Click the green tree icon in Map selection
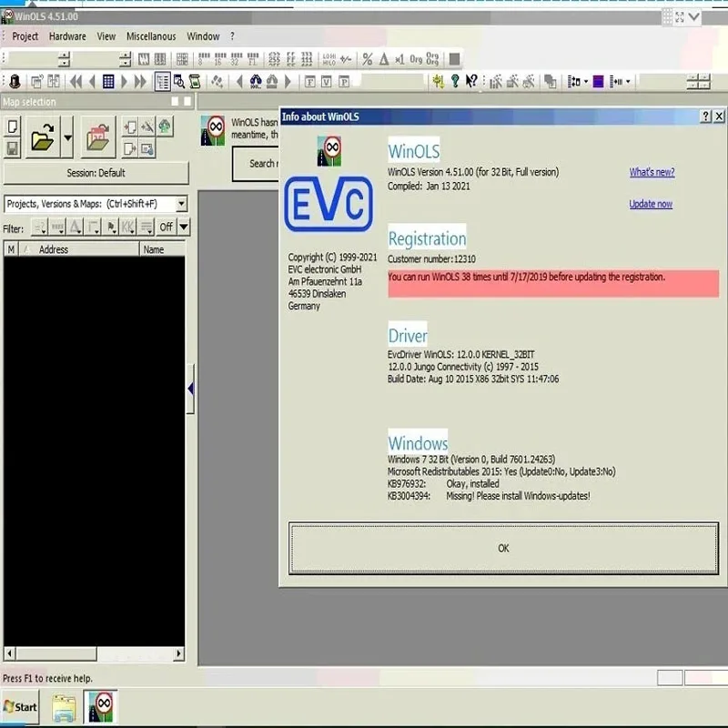728x728 pixels. point(165,126)
